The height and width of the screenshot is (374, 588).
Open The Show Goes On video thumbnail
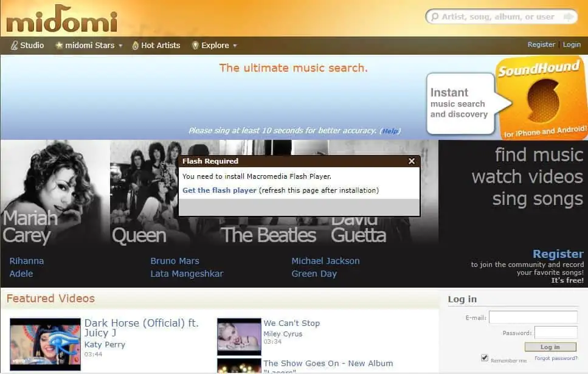239,365
